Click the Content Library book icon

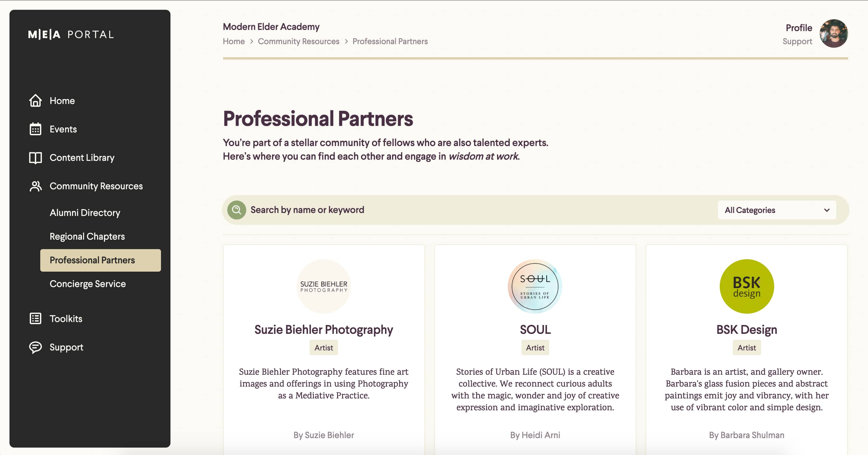click(36, 158)
